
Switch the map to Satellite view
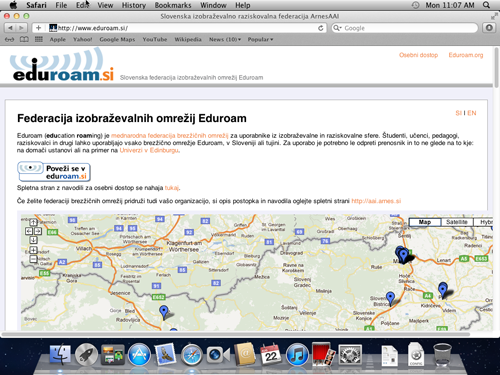coord(457,222)
